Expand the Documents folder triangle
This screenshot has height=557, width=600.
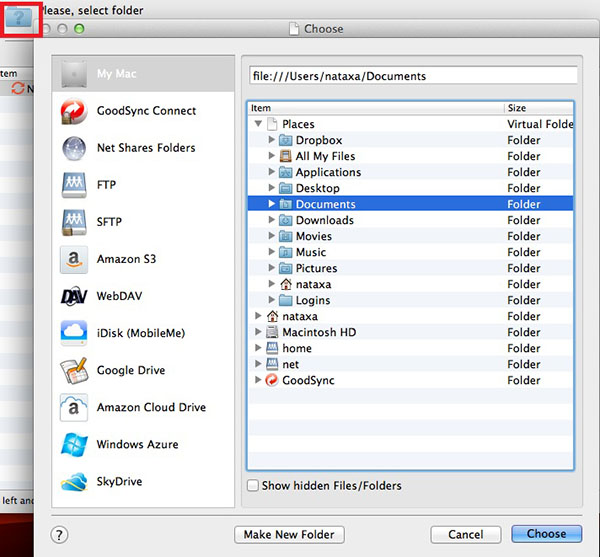(271, 204)
